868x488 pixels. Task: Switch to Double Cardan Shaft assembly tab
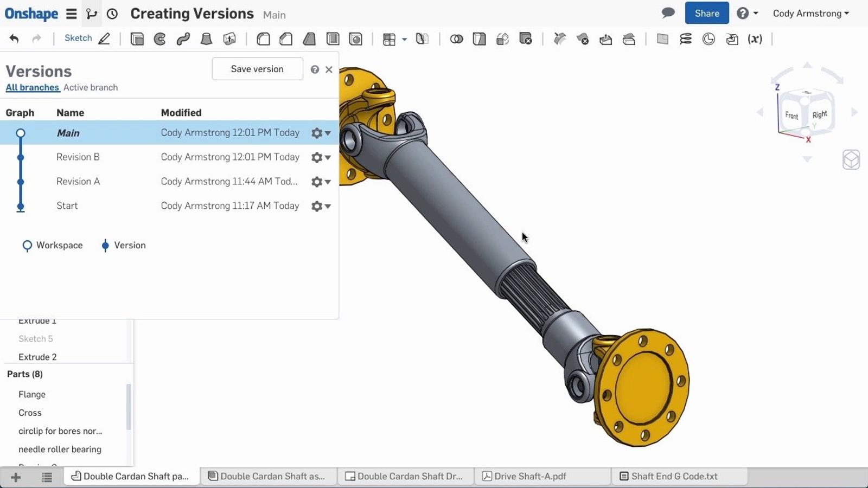[267, 476]
